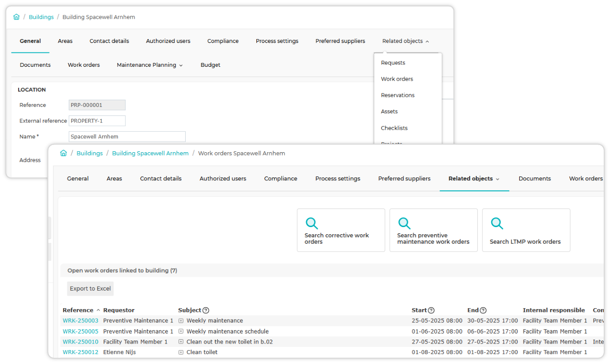610x364 pixels.
Task: Collapse the Related objects dropdown in the back window
Action: [405, 41]
